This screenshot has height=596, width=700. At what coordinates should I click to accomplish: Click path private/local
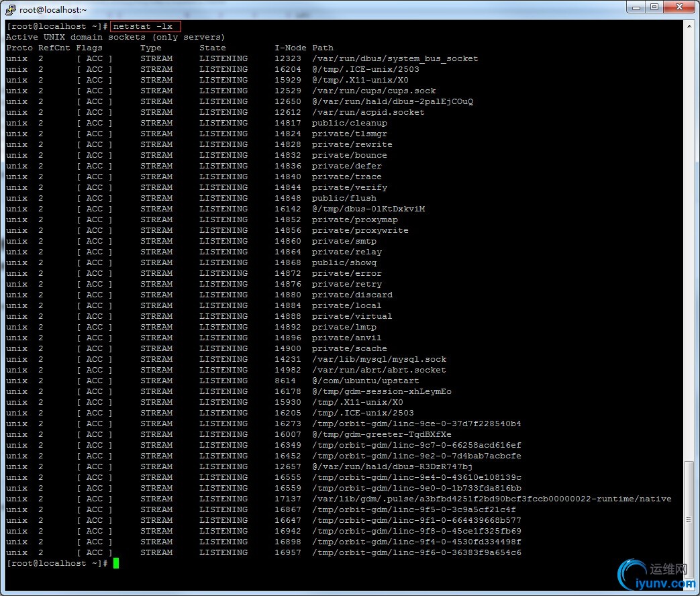click(x=347, y=305)
